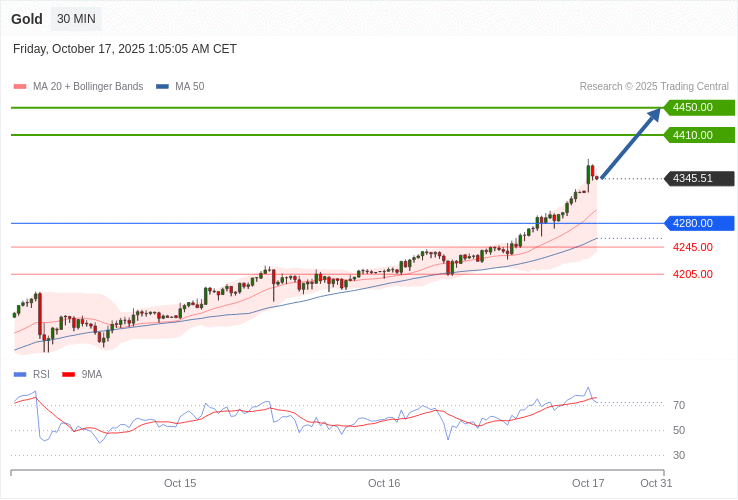
Task: Click the Oct 15 date axis marker
Action: point(180,483)
